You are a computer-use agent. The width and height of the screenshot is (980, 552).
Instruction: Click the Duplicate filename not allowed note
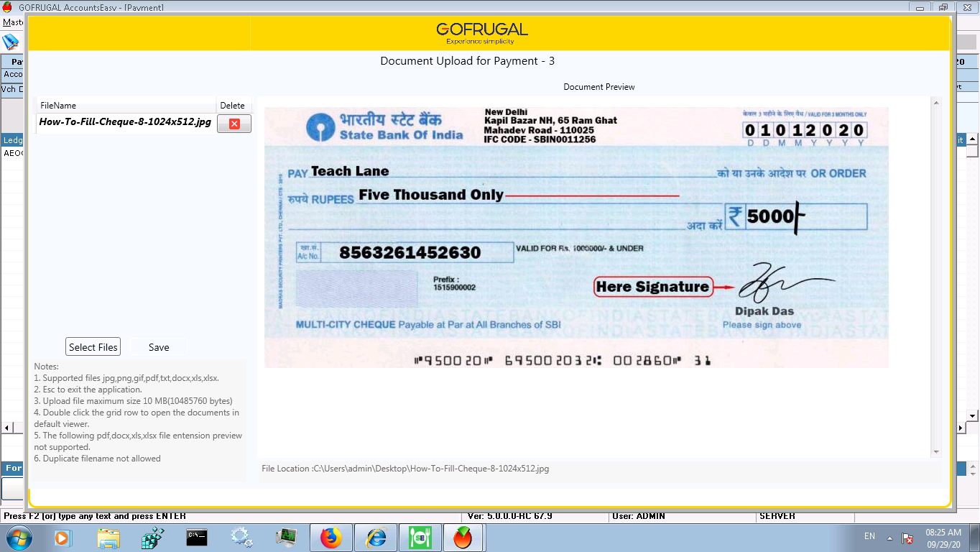(98, 459)
